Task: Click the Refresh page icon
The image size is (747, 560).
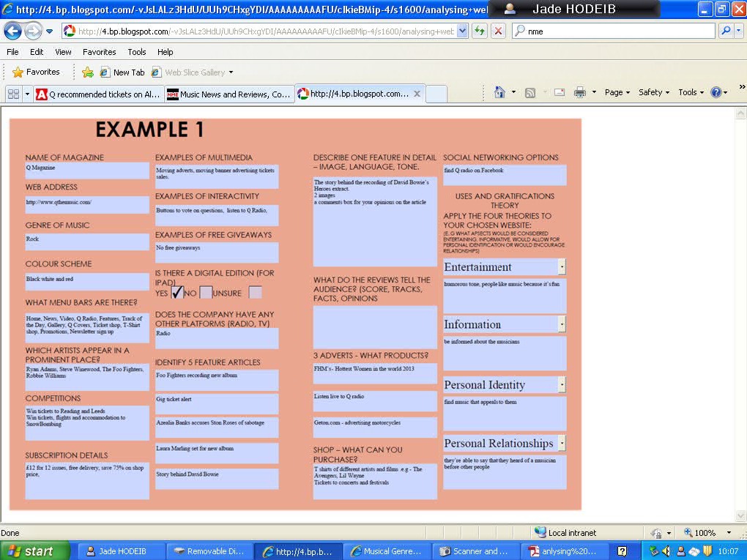Action: [x=479, y=31]
